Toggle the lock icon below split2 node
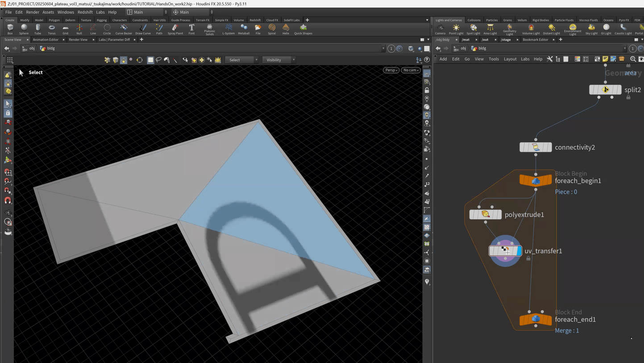 point(628,97)
